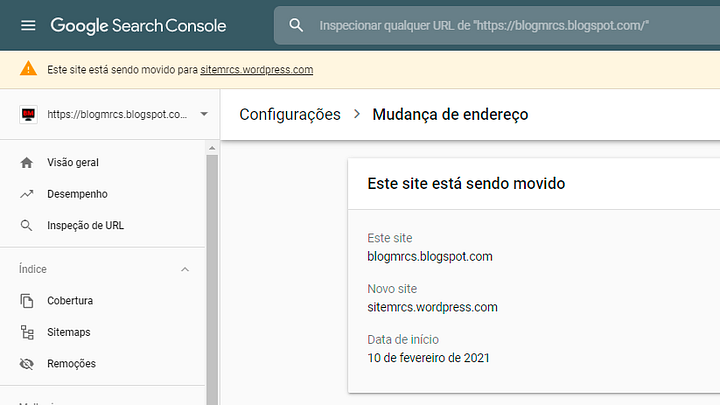Click the Este site field label
The width and height of the screenshot is (720, 405).
390,238
